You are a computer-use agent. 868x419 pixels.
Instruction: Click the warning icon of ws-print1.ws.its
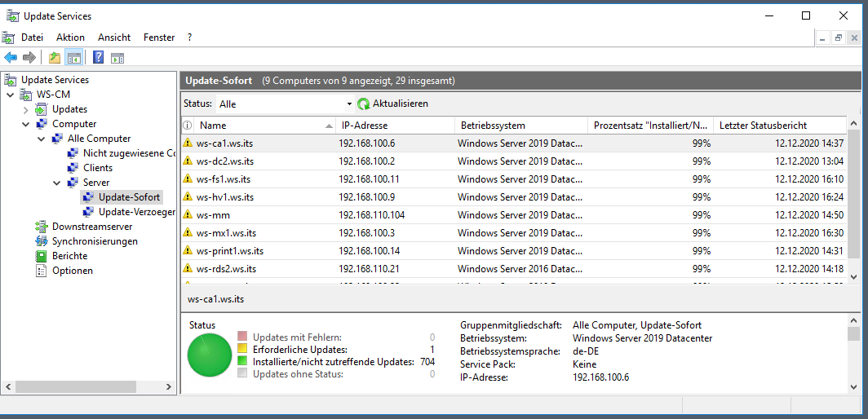pyautogui.click(x=188, y=251)
